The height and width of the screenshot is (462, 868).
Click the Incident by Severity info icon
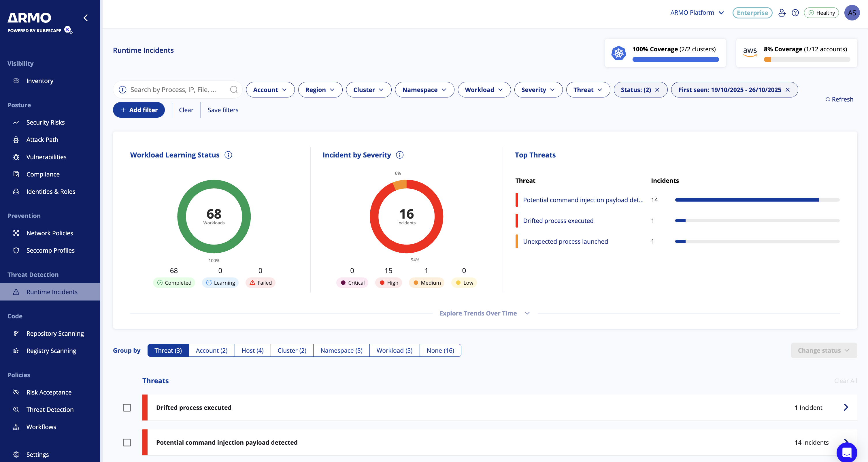(x=400, y=155)
